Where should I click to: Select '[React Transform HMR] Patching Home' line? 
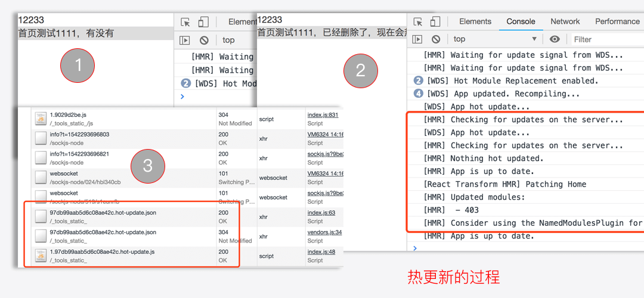click(x=505, y=184)
